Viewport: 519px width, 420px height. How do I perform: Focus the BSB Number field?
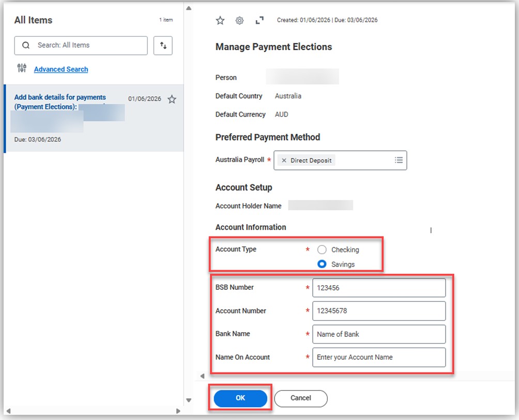point(379,288)
